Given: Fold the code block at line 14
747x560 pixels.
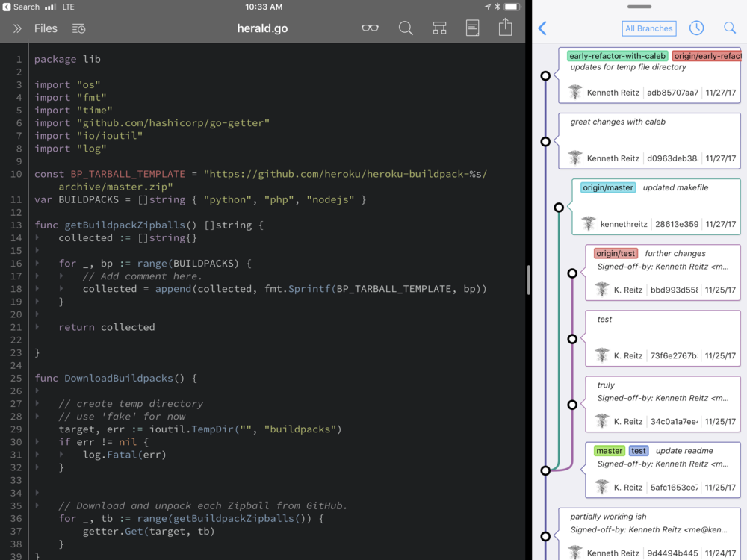Looking at the screenshot, I should pyautogui.click(x=39, y=238).
